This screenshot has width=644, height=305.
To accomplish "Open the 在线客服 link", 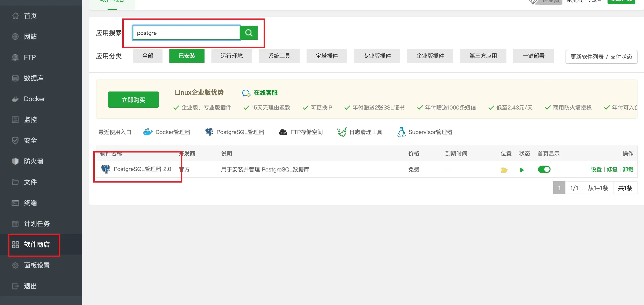I will pos(265,93).
